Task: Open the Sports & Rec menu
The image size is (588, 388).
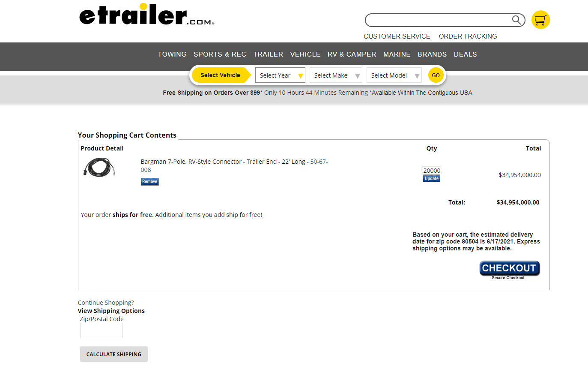Action: (220, 54)
